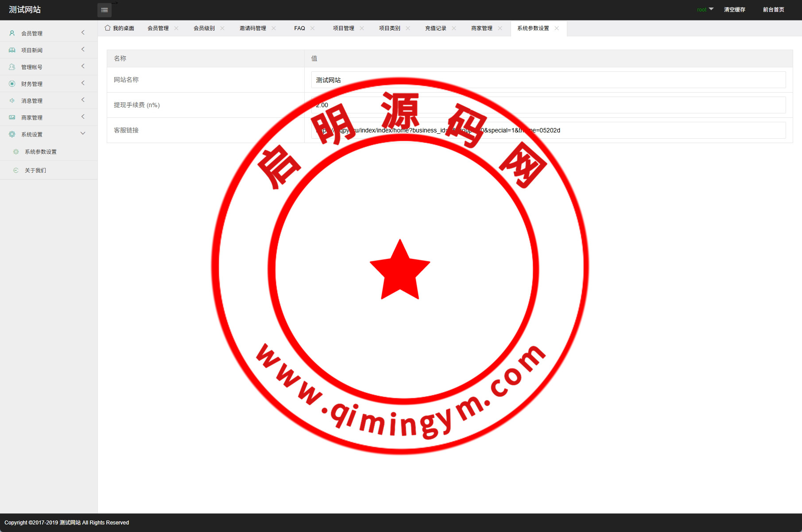This screenshot has height=532, width=802.
Task: Click the 网站名称 input field
Action: click(x=548, y=80)
